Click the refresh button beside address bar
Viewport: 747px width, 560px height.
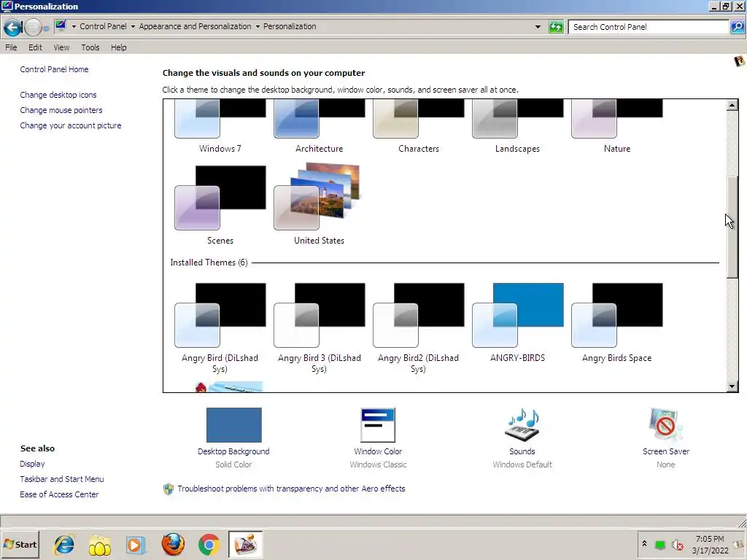coord(556,27)
